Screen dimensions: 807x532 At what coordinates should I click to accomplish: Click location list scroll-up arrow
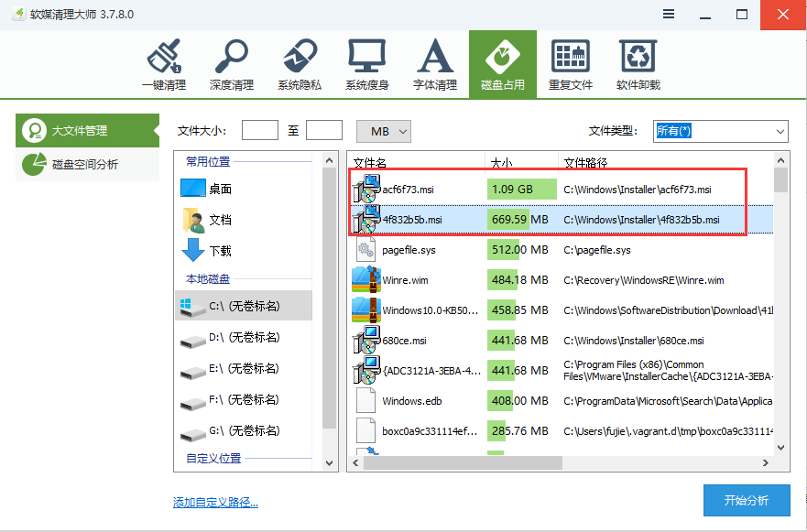point(330,161)
